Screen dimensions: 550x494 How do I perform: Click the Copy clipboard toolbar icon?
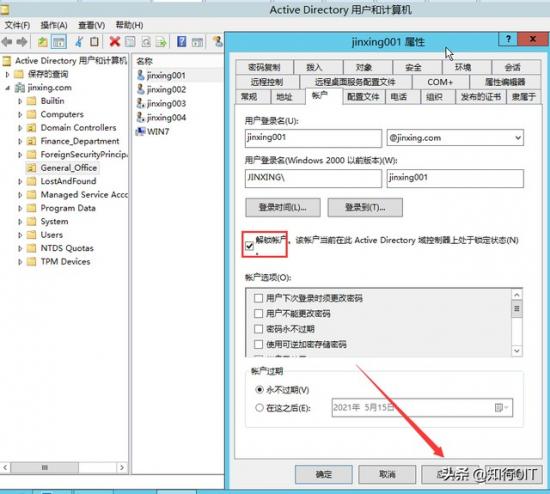(x=94, y=42)
